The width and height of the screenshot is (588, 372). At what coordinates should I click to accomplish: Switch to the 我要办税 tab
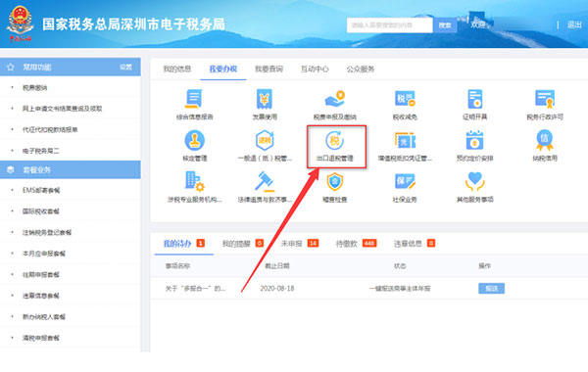click(223, 69)
